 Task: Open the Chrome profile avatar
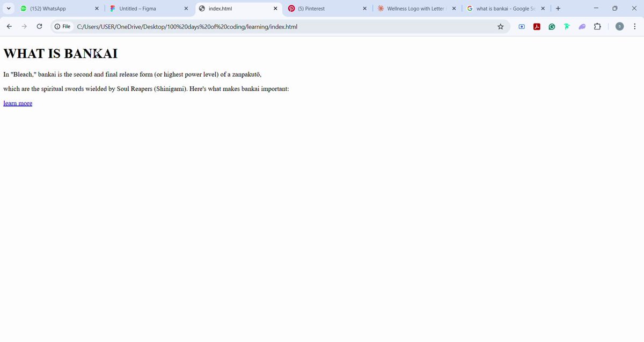click(x=620, y=26)
